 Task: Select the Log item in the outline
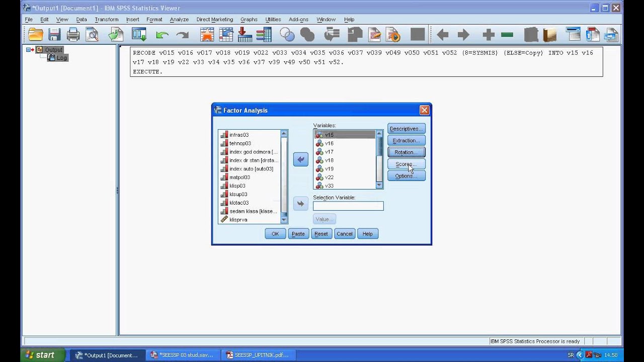point(61,58)
